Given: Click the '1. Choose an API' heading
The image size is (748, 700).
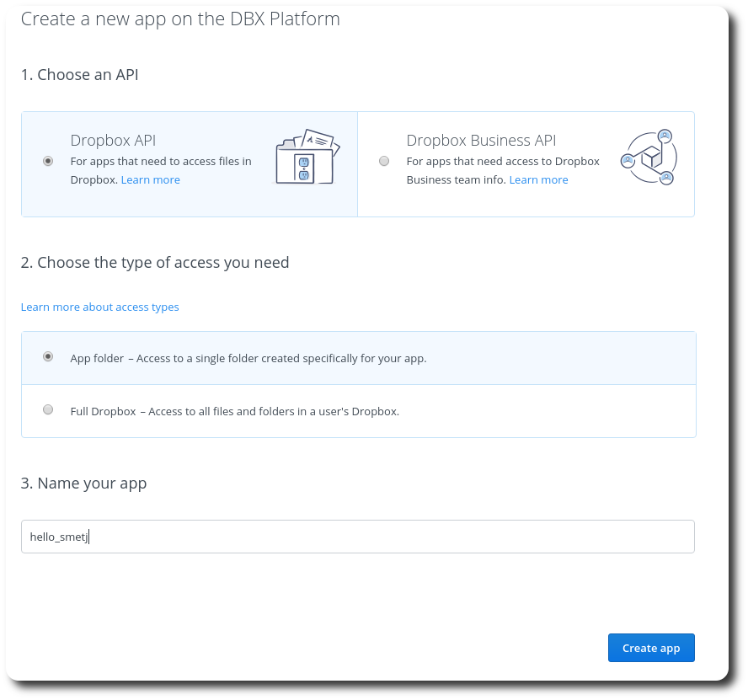Looking at the screenshot, I should coord(80,75).
